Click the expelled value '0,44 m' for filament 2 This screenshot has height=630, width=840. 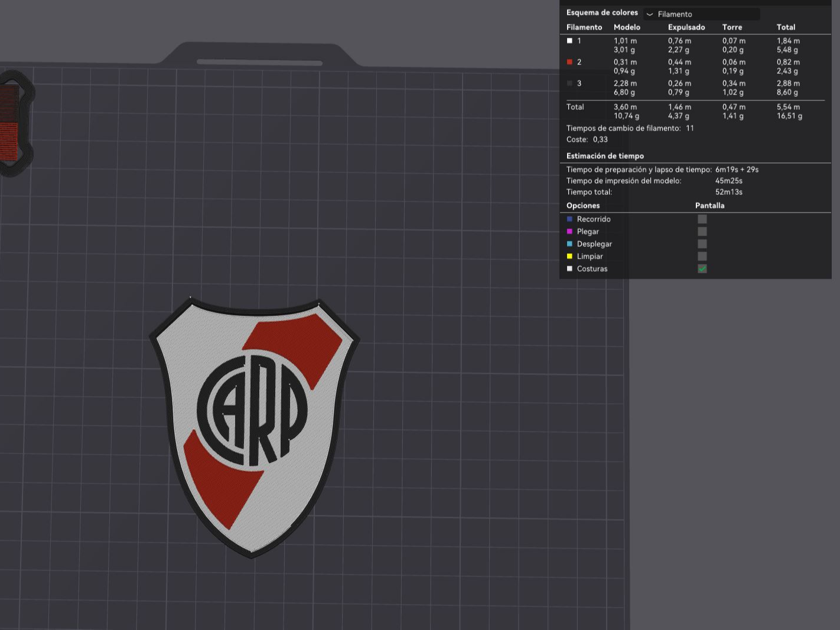pos(679,62)
